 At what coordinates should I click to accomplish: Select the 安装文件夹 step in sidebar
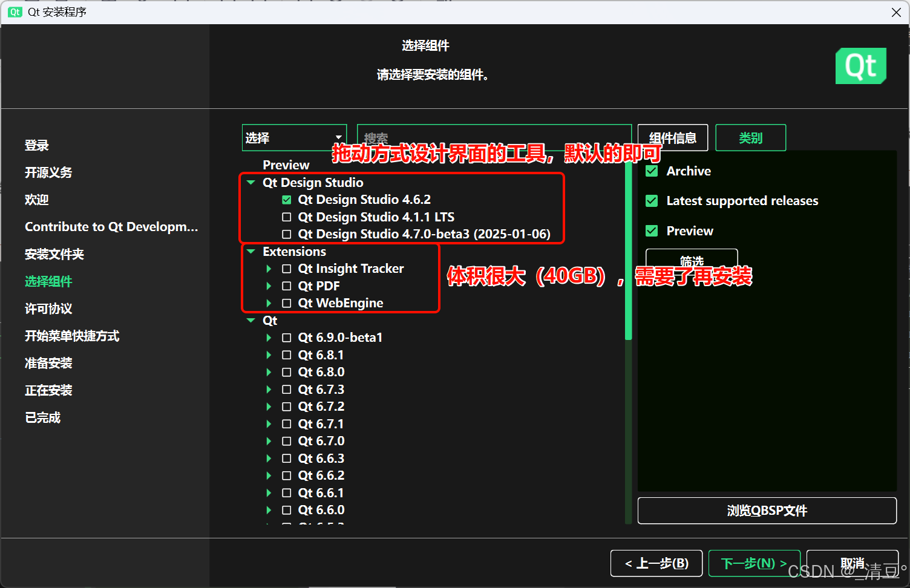point(54,254)
